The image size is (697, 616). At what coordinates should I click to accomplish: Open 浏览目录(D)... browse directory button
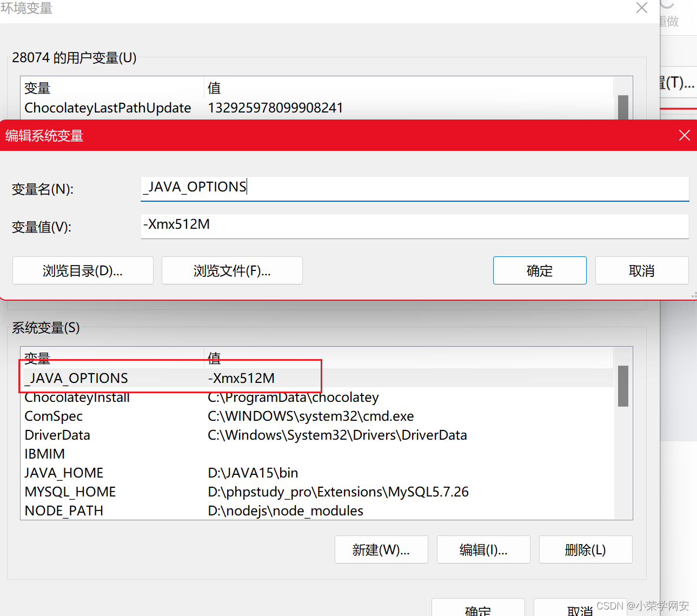pyautogui.click(x=83, y=270)
